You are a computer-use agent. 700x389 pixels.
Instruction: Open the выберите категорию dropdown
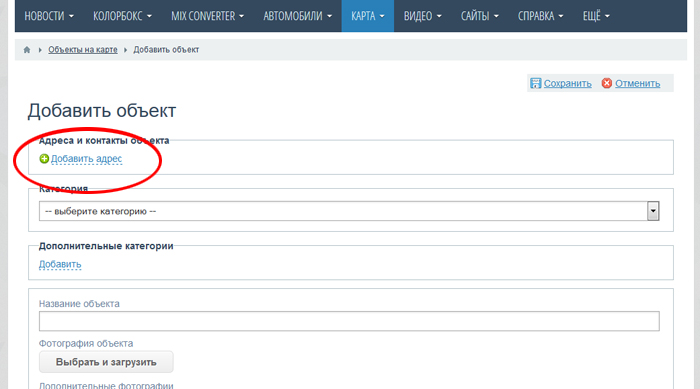coord(349,211)
